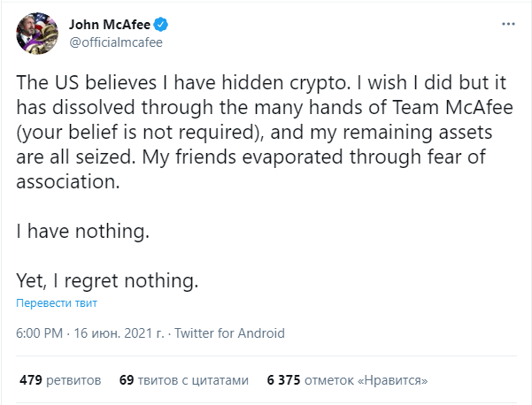This screenshot has height=405, width=532.
Task: Show the 6 375 отметок «Нравится» list
Action: click(x=347, y=380)
